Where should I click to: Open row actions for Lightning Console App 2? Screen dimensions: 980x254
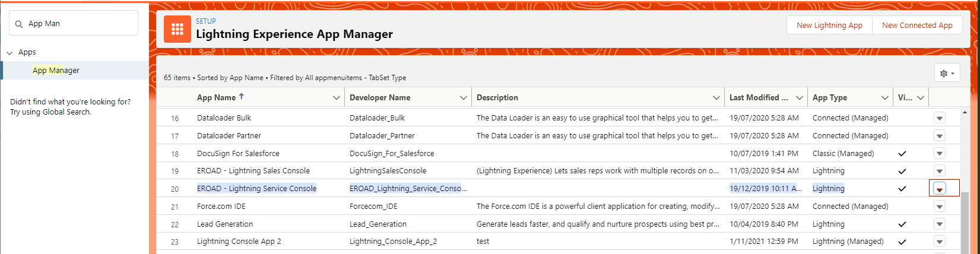click(939, 242)
